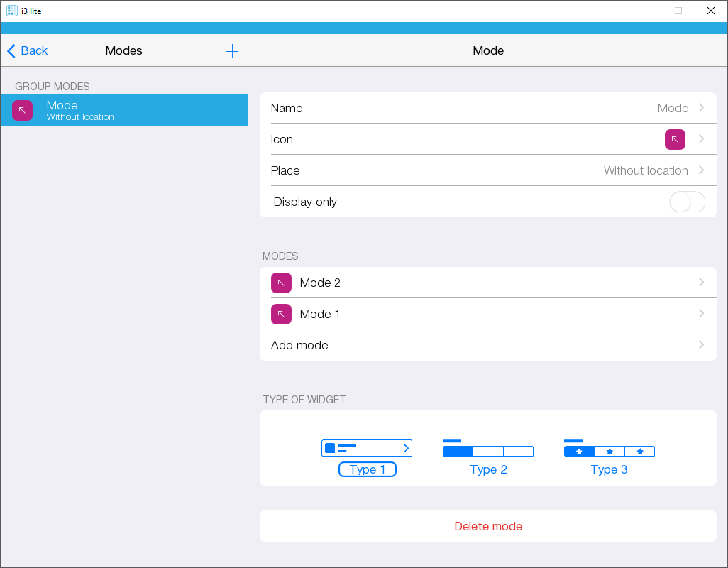This screenshot has width=728, height=568.
Task: Toggle the Display only switch
Action: 687,202
